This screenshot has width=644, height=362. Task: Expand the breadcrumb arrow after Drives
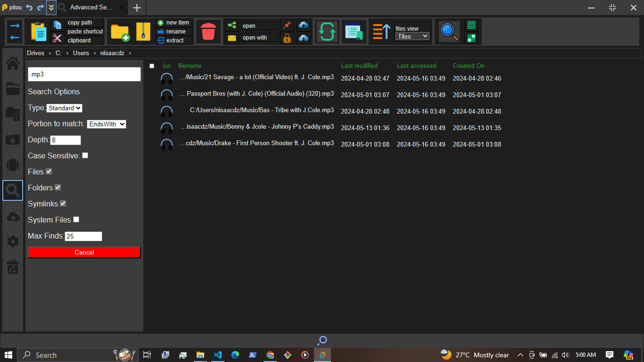click(x=50, y=53)
